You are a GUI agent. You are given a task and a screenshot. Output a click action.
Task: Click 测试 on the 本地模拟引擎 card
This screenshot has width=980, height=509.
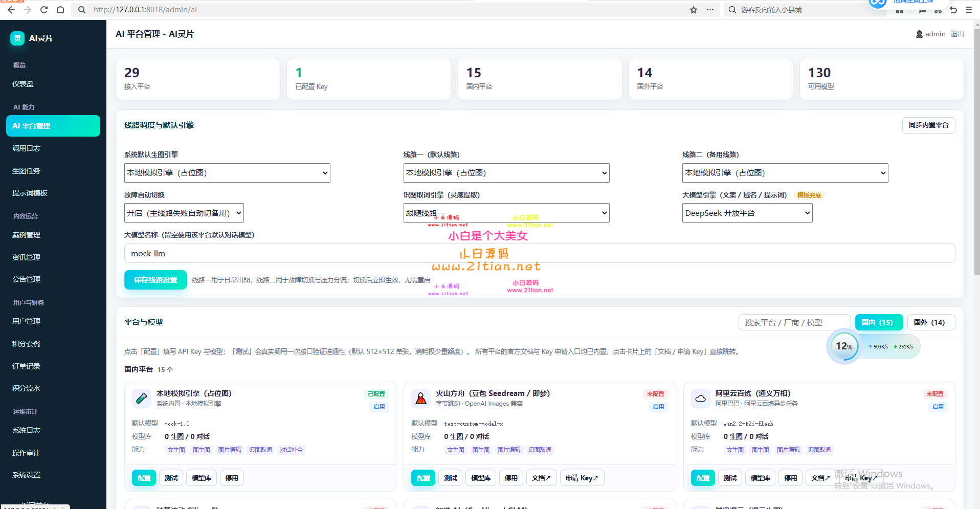171,478
